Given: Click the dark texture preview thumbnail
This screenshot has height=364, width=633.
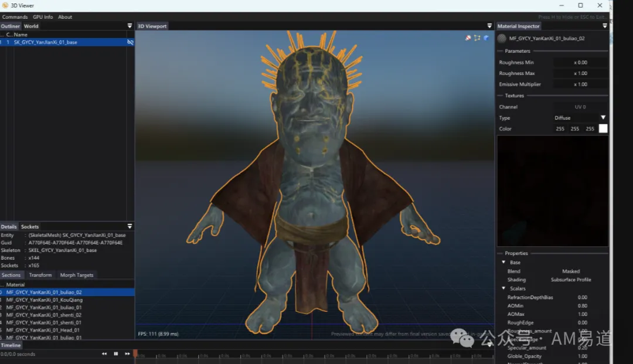Looking at the screenshot, I should 553,191.
